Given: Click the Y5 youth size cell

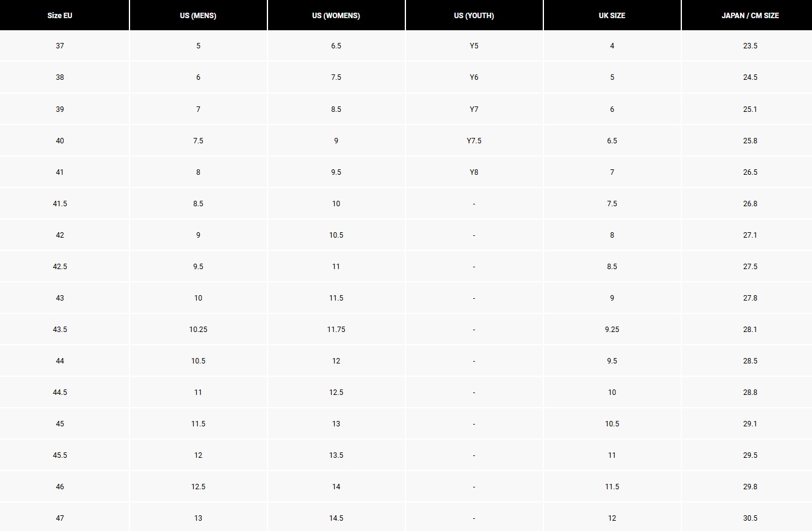Looking at the screenshot, I should 474,46.
